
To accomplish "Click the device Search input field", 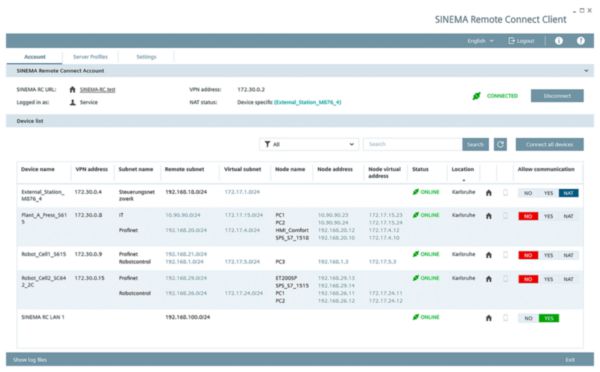I will 412,144.
